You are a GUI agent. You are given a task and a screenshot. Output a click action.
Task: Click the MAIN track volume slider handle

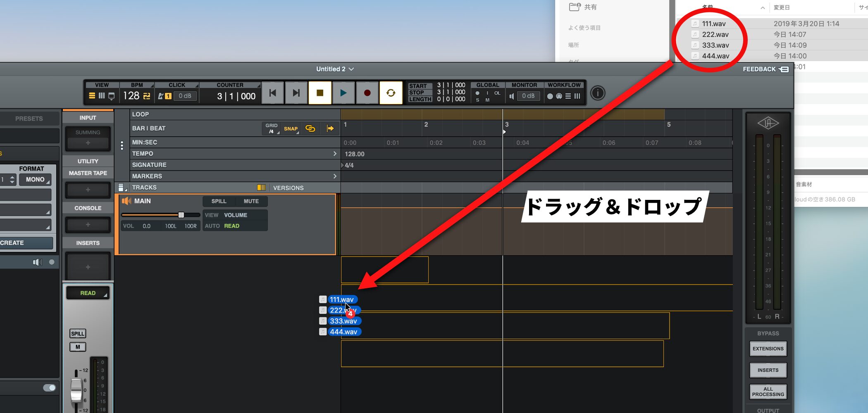[181, 215]
